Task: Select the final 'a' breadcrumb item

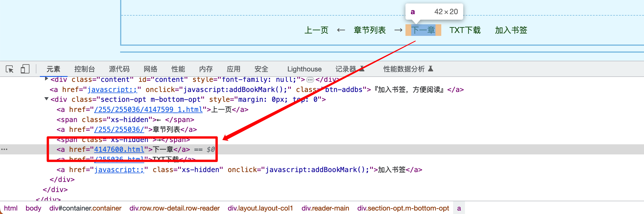Action: pyautogui.click(x=459, y=208)
